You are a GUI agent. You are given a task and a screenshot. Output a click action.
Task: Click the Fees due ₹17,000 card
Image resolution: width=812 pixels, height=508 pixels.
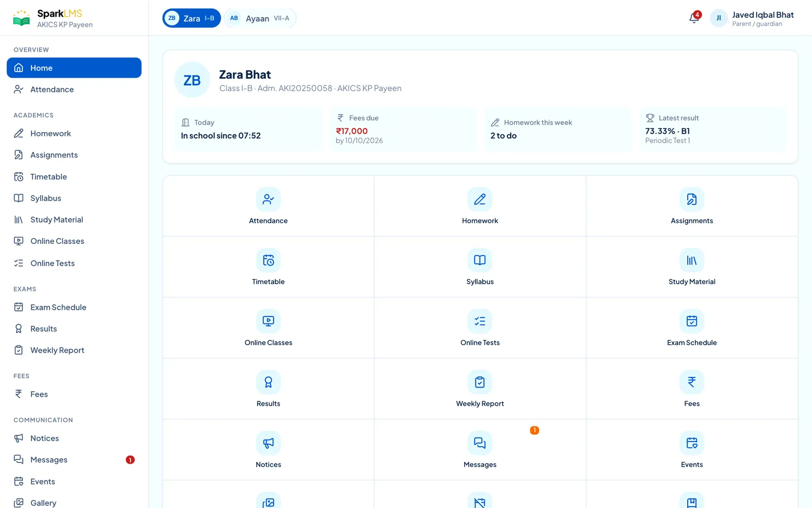click(x=403, y=130)
